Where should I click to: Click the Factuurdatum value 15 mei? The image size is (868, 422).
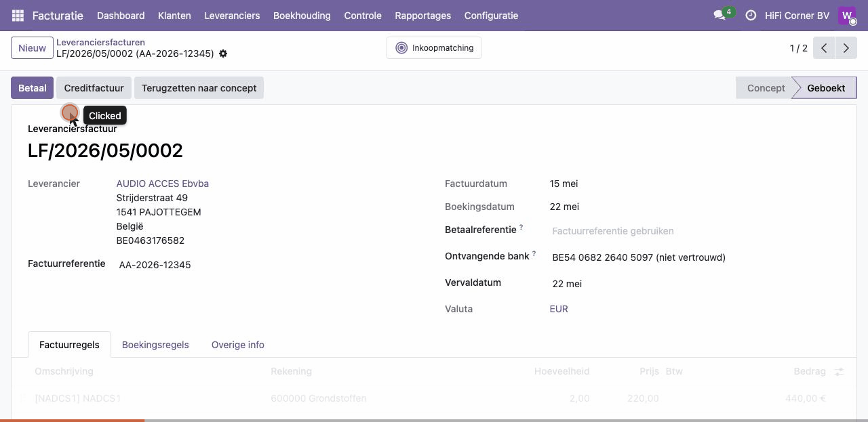(564, 184)
